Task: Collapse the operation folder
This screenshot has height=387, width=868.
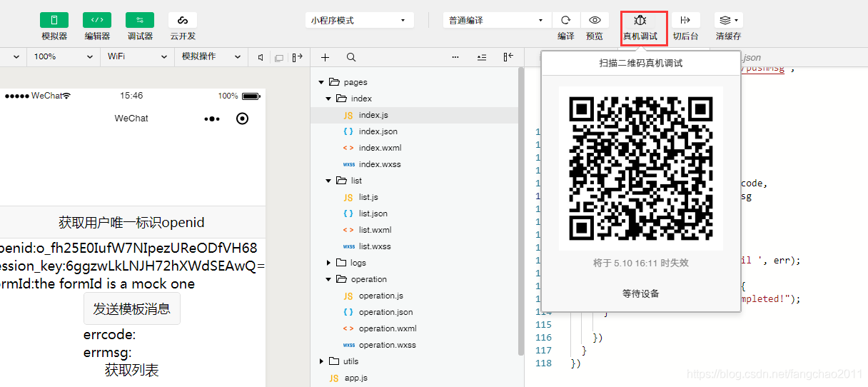Action: tap(328, 279)
